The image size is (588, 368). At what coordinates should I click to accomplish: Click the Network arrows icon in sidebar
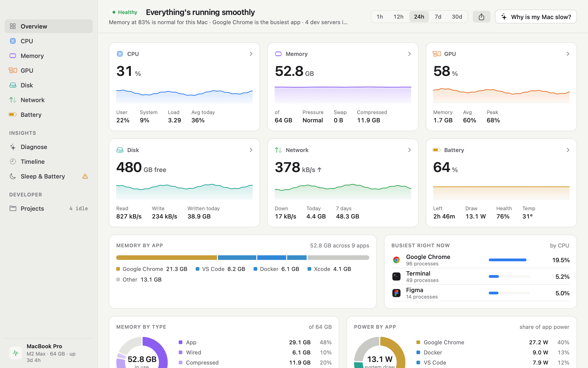coord(13,100)
